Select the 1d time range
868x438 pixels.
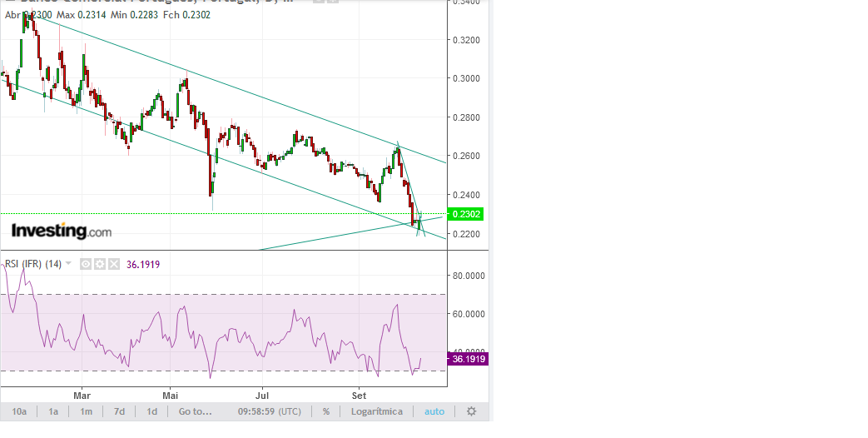(151, 411)
